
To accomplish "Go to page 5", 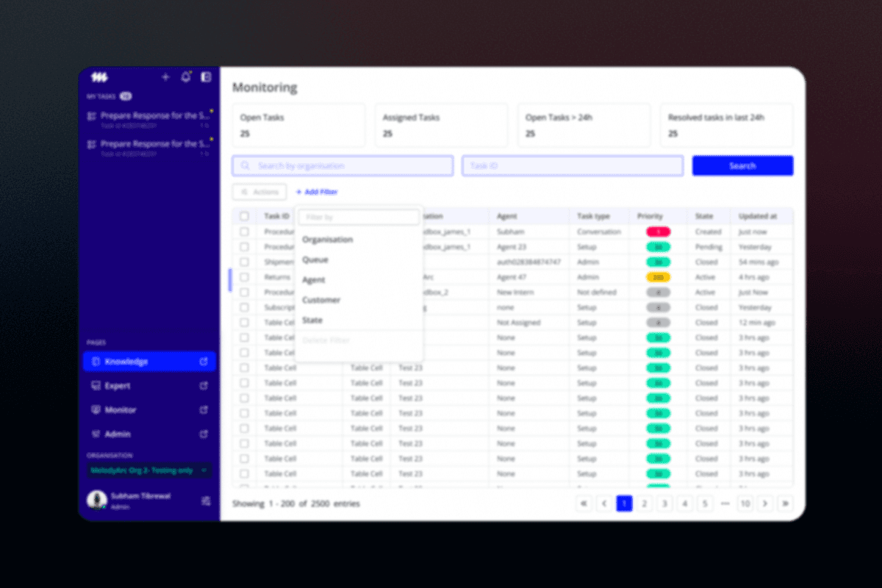I will tap(705, 503).
